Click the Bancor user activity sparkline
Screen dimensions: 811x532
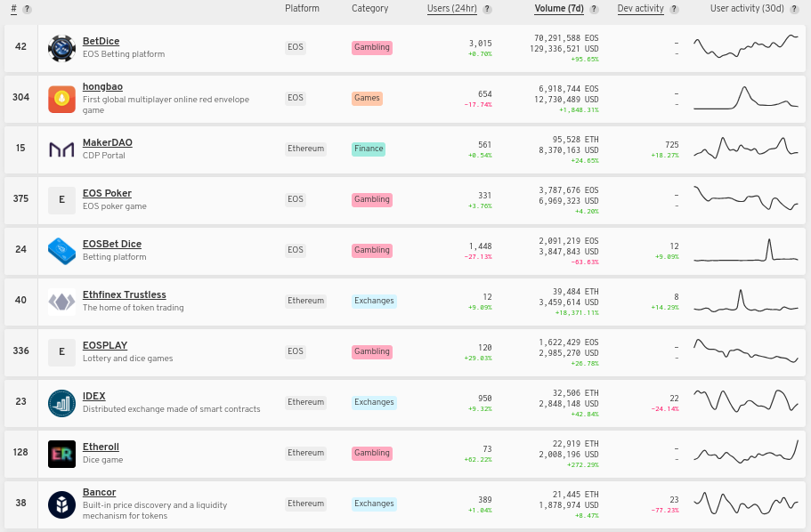click(746, 503)
